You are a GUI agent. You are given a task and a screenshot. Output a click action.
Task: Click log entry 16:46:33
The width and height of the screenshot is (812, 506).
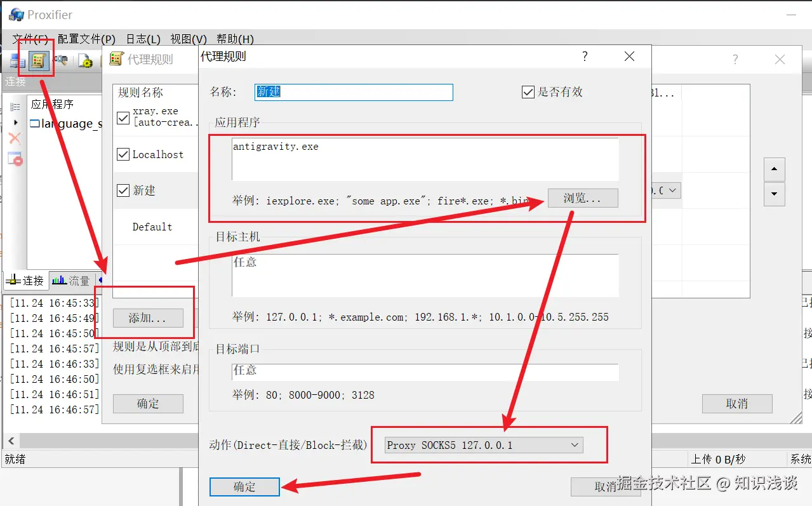click(54, 364)
